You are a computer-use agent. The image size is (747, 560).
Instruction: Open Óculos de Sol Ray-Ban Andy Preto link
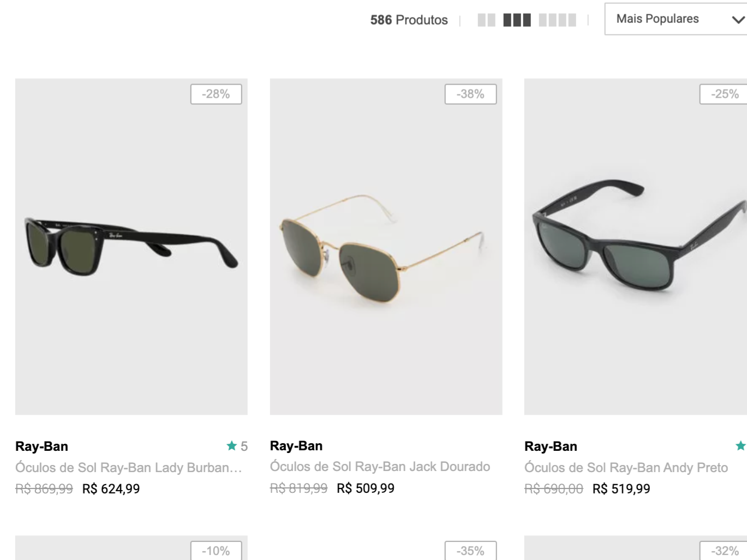tap(626, 468)
